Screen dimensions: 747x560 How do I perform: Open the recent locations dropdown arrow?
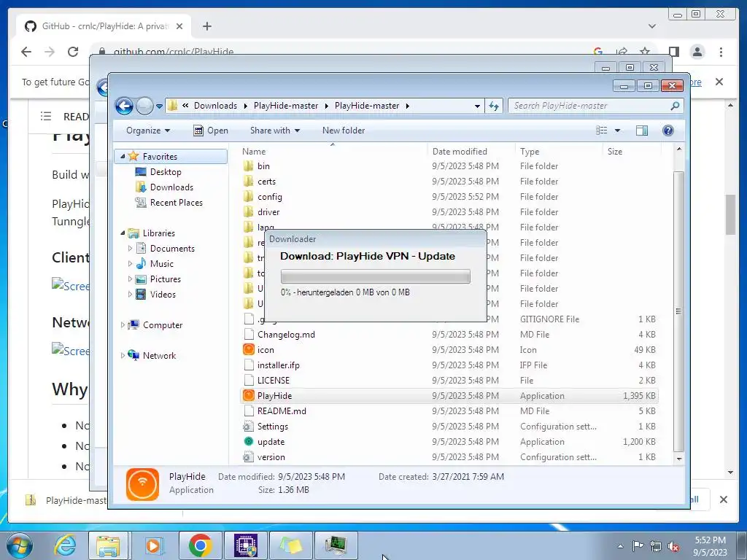tap(159, 106)
